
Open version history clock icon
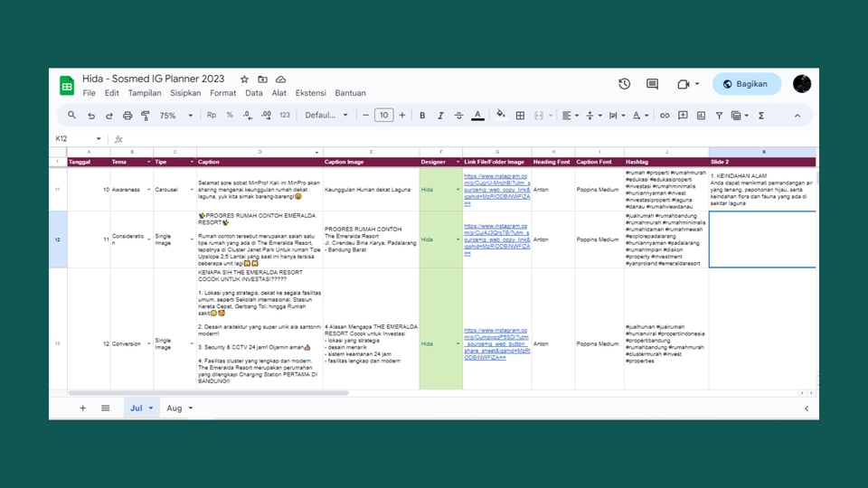click(x=625, y=84)
